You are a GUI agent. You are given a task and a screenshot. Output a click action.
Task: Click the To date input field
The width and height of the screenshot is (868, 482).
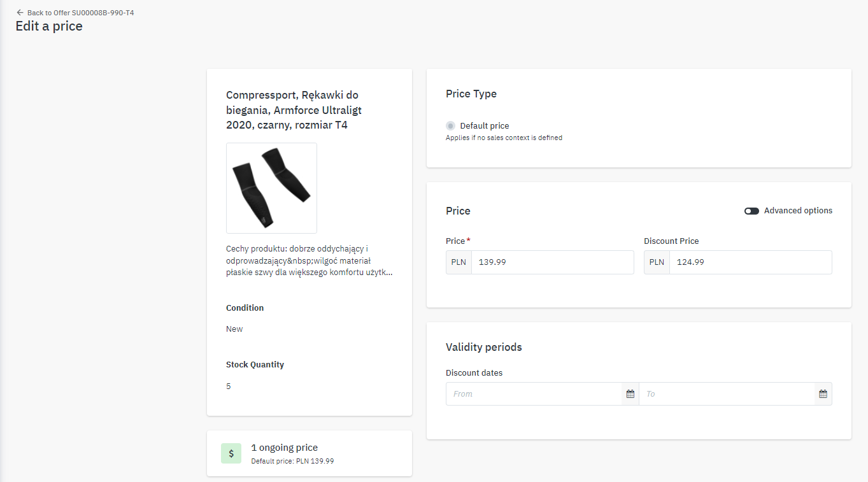(727, 394)
